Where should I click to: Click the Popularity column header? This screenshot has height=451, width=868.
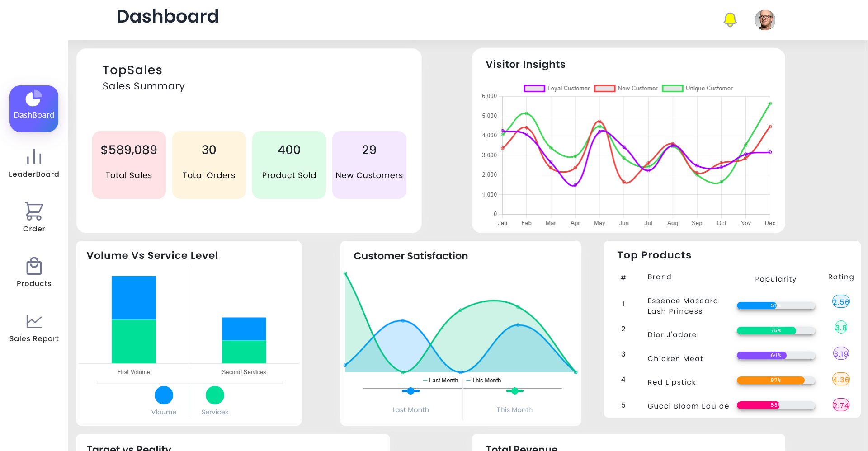[x=776, y=279]
